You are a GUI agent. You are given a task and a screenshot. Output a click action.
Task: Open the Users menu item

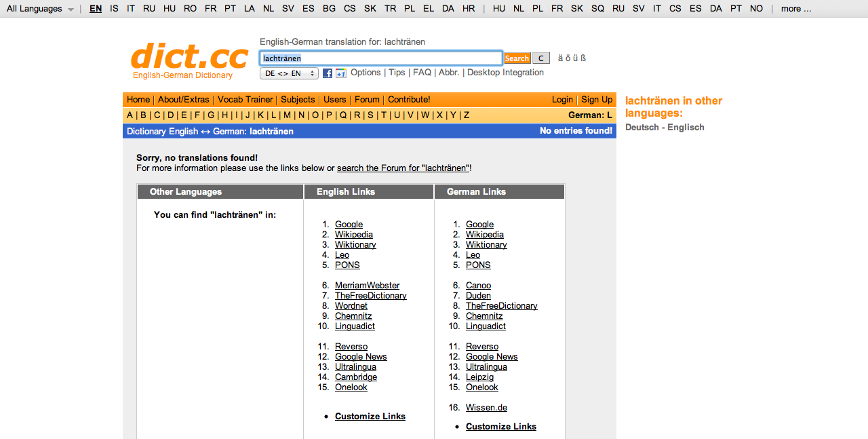coord(335,100)
